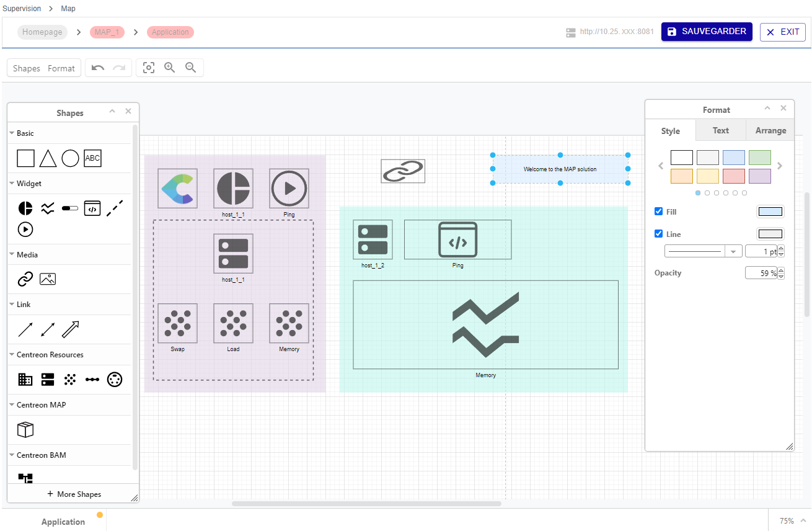Image resolution: width=812 pixels, height=531 pixels.
Task: Pick the play button widget icon
Action: (25, 230)
